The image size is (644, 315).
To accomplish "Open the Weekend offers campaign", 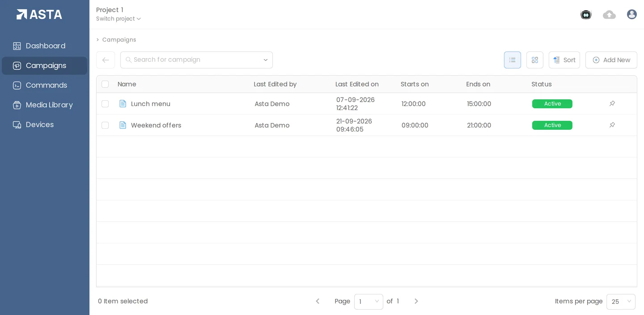I will point(156,125).
